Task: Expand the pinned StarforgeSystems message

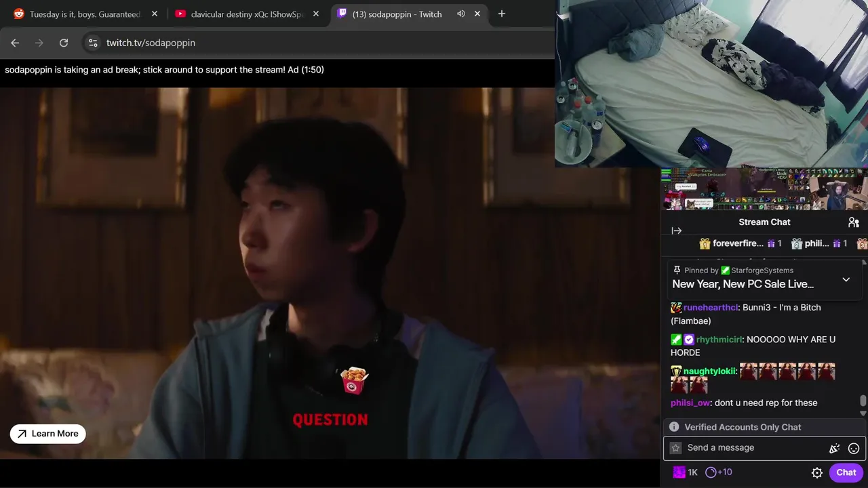Action: tap(846, 279)
